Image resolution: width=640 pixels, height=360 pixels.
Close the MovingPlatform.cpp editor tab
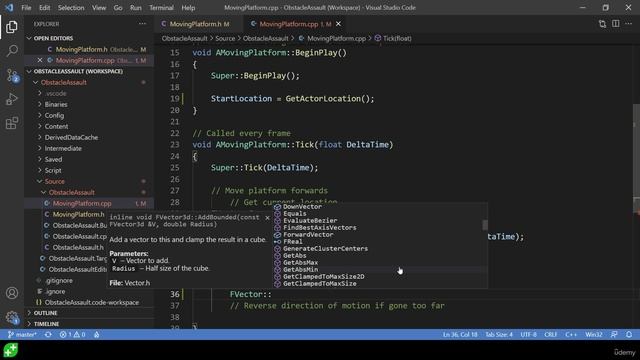click(x=338, y=24)
